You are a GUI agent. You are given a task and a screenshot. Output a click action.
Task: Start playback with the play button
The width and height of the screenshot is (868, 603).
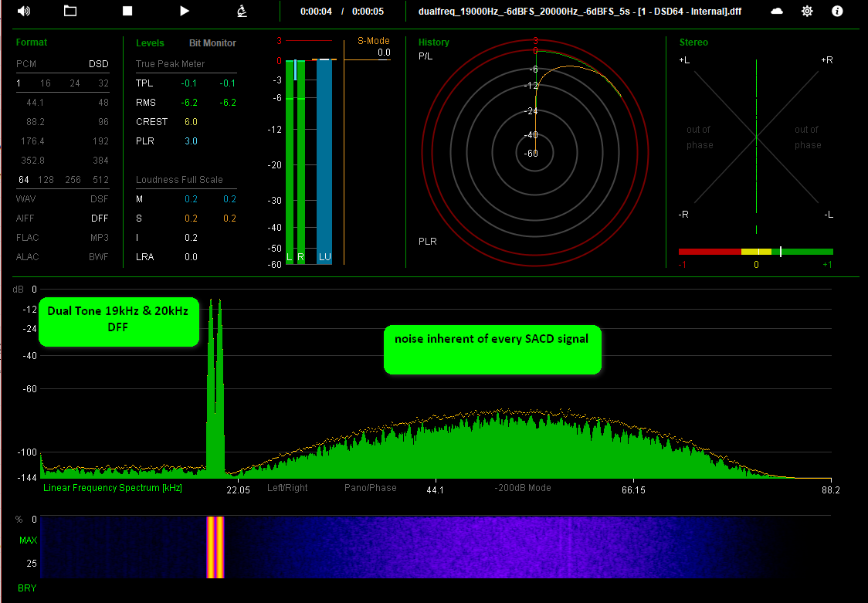tap(185, 11)
